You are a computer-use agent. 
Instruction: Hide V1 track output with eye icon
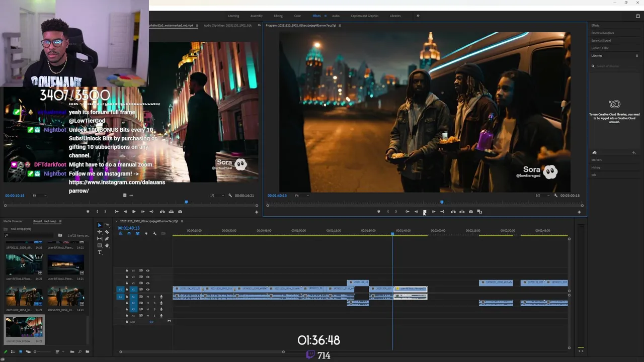coord(148,290)
